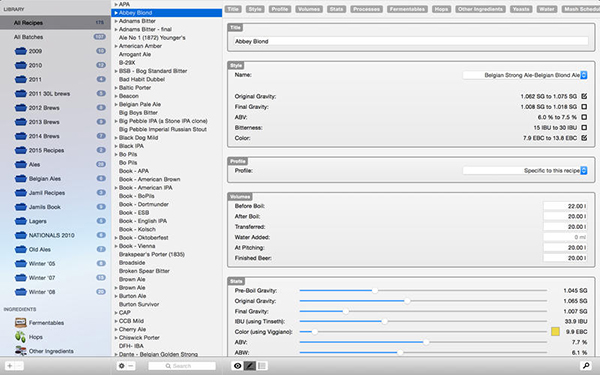Image resolution: width=600 pixels, height=375 pixels.
Task: Switch to the list view mode icon
Action: click(262, 366)
